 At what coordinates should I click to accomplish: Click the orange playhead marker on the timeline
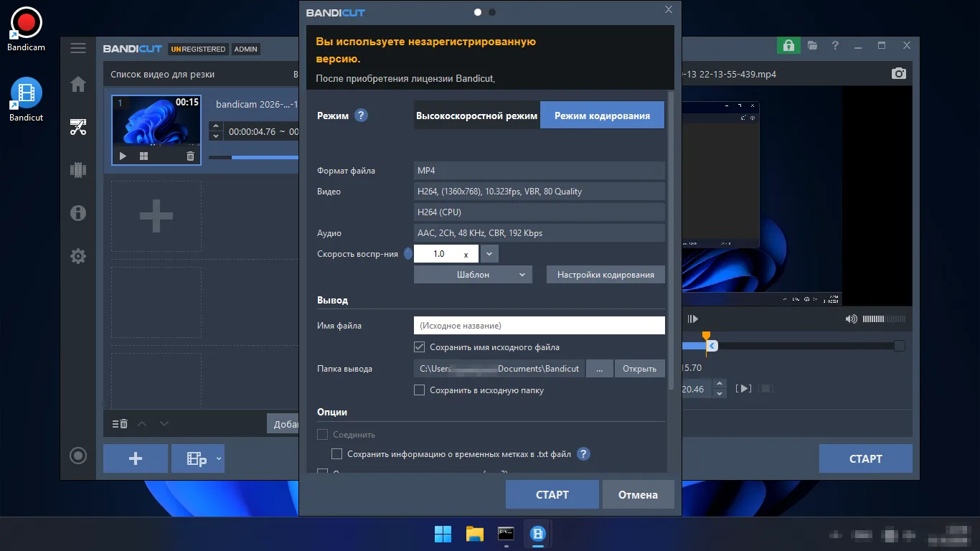[x=706, y=336]
